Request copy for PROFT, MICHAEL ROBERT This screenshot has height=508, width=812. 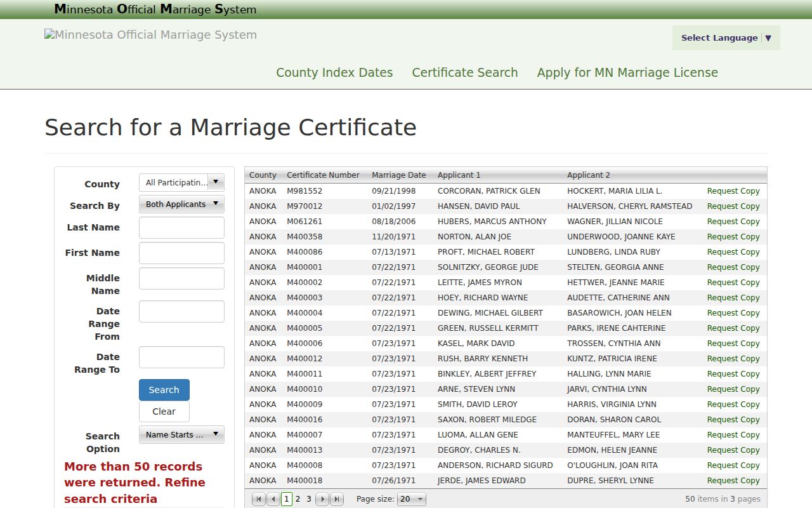pyautogui.click(x=733, y=252)
